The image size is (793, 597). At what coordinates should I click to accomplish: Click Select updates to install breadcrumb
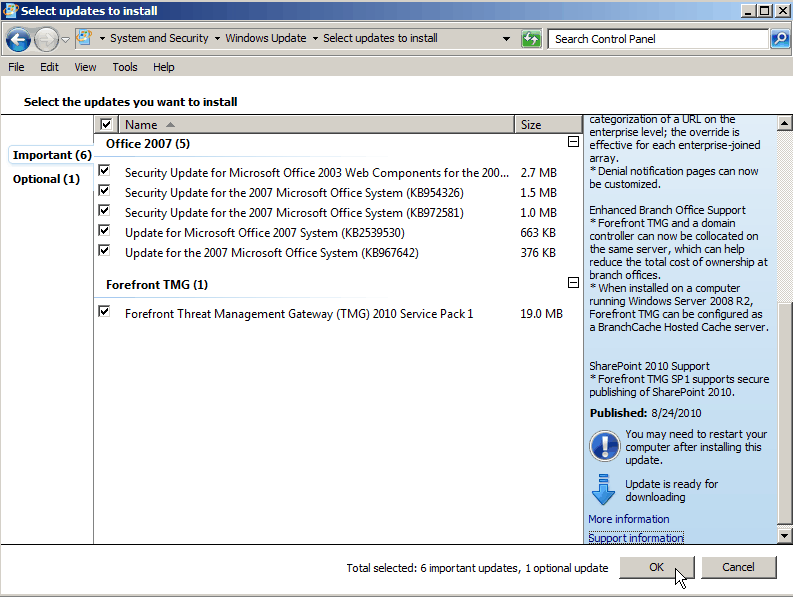[x=380, y=38]
